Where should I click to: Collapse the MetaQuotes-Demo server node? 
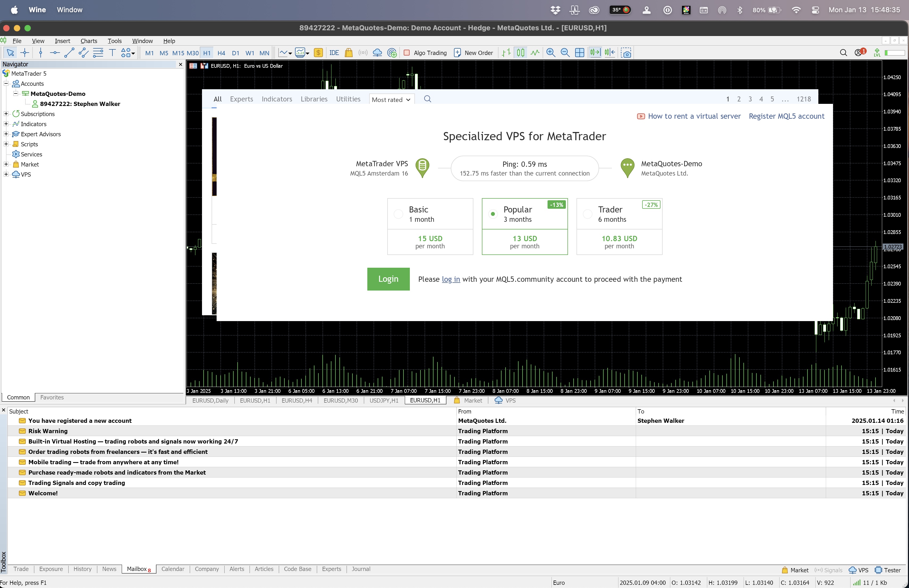pos(16,93)
